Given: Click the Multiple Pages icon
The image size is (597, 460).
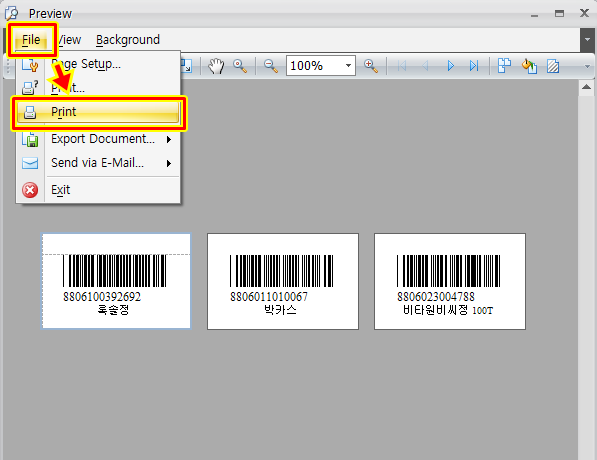Looking at the screenshot, I should coord(504,66).
